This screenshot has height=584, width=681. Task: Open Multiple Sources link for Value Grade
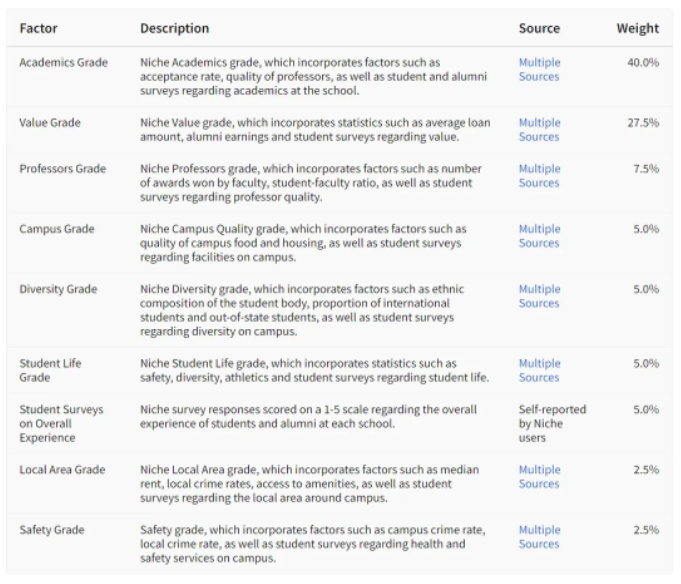(x=539, y=129)
